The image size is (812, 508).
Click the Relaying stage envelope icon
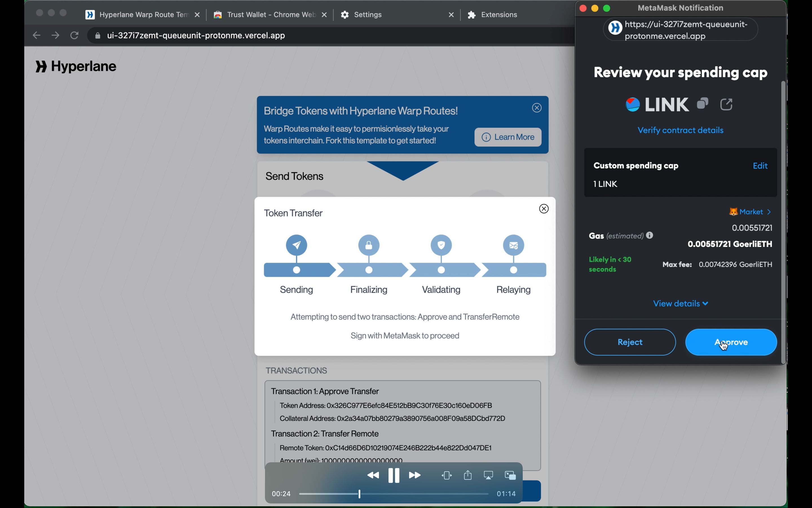[514, 245]
